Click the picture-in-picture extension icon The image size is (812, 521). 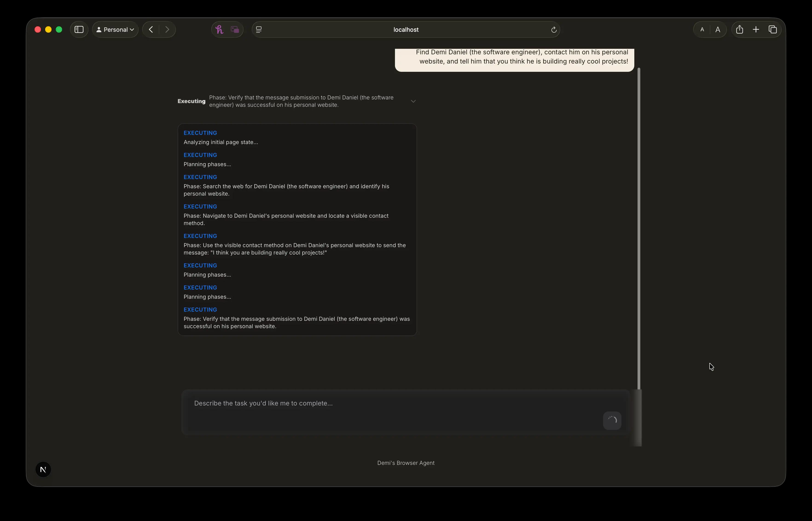tap(235, 29)
